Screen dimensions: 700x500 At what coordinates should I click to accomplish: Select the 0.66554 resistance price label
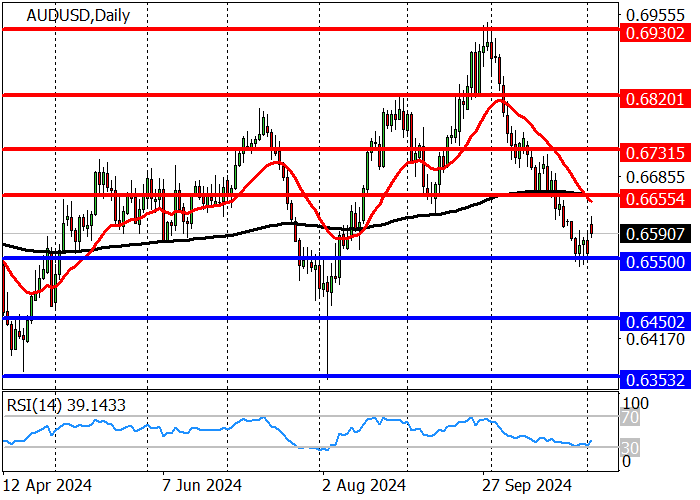pos(655,199)
